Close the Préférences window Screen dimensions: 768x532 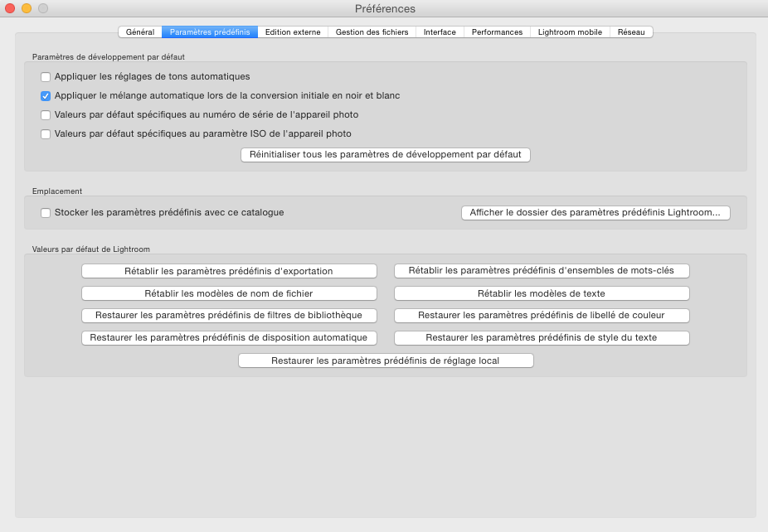pyautogui.click(x=10, y=8)
